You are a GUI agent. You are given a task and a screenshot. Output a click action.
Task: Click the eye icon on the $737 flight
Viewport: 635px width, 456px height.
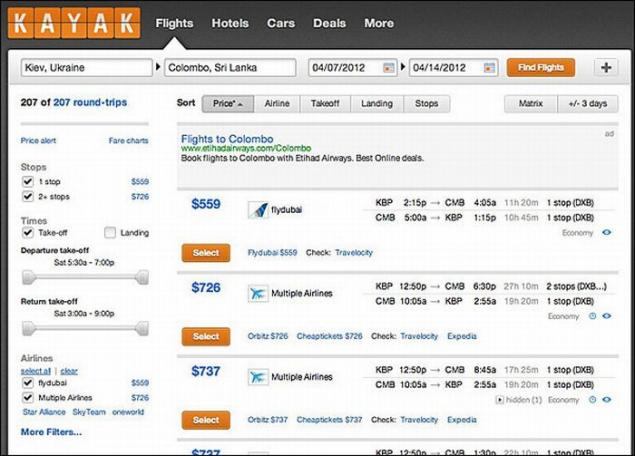click(606, 400)
